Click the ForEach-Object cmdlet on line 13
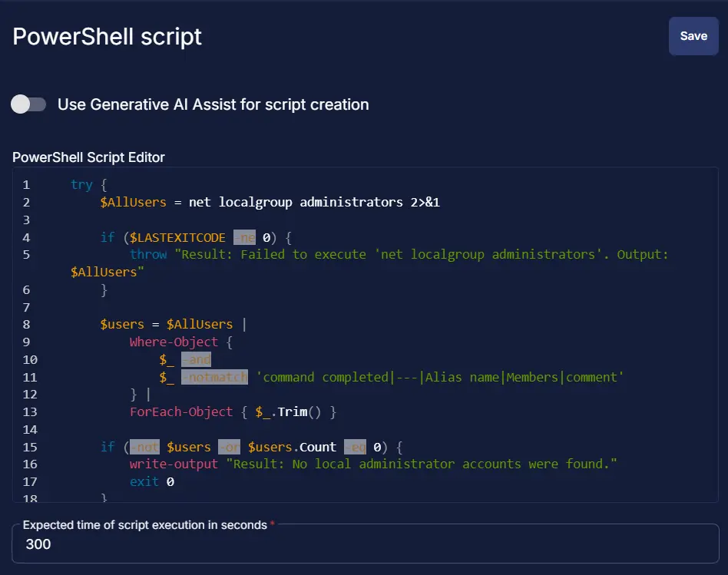Screen dimensions: 728x575 181,412
